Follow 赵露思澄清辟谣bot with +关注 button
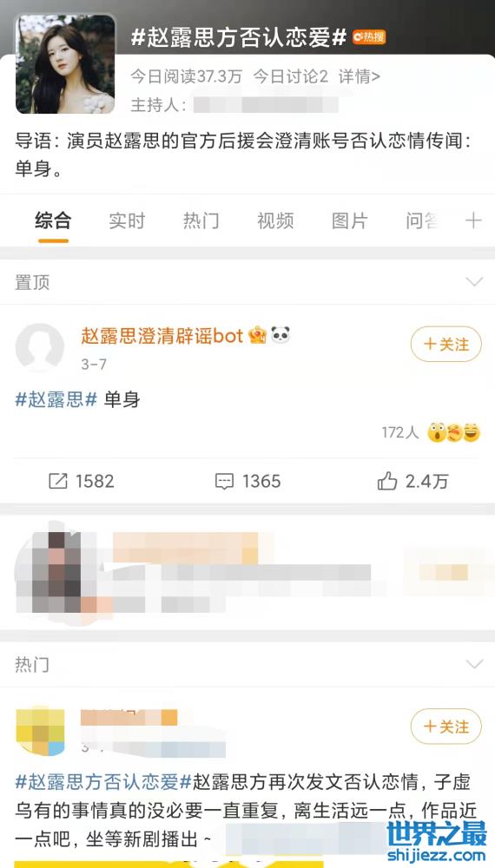This screenshot has width=495, height=868. [x=446, y=344]
